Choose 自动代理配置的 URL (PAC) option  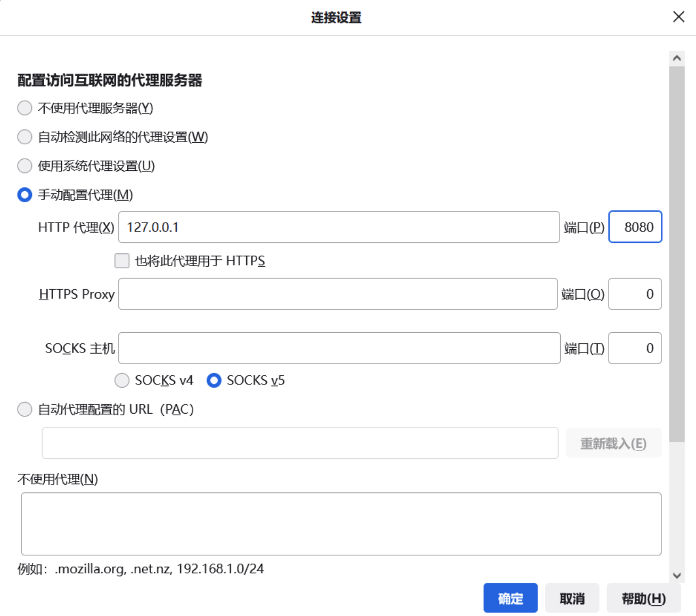click(x=24, y=409)
